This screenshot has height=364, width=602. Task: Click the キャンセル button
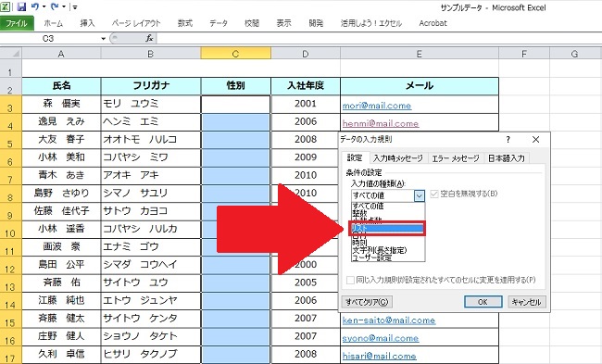(526, 302)
